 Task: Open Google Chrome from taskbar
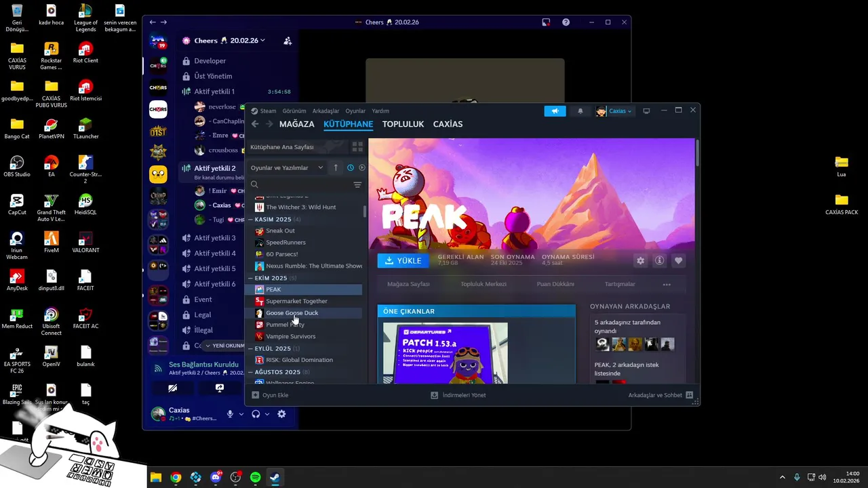click(x=176, y=477)
